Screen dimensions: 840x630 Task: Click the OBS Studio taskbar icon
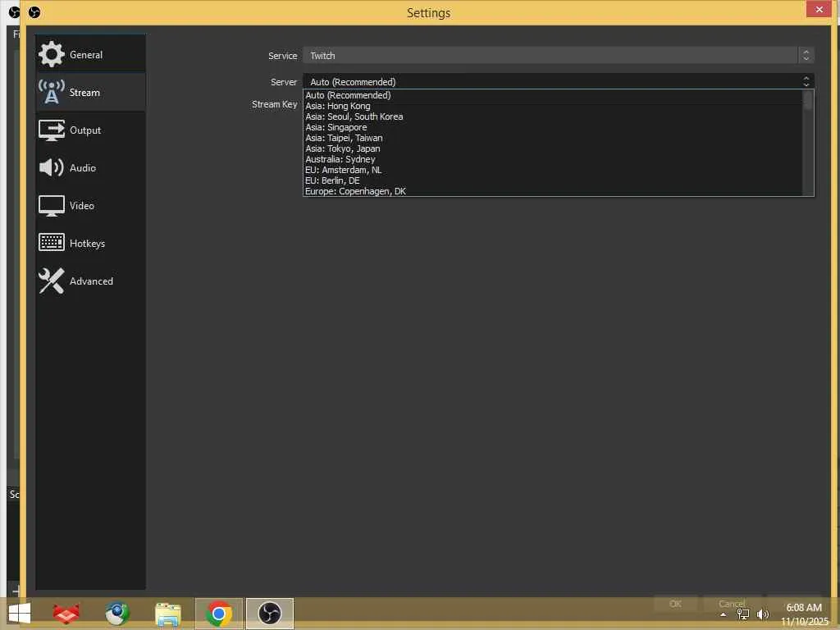[269, 614]
